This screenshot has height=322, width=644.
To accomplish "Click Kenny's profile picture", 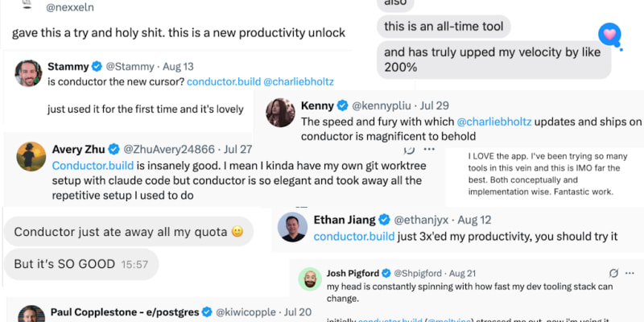I will [280, 113].
